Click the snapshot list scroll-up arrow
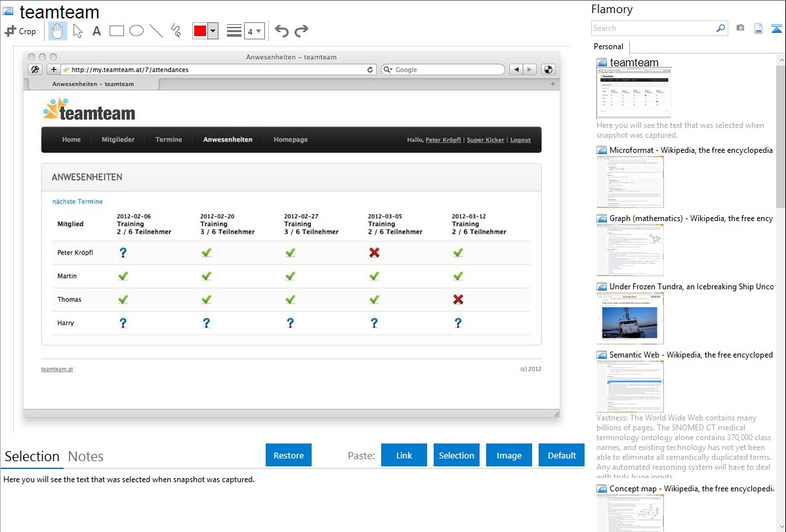This screenshot has width=786, height=532. [x=781, y=60]
